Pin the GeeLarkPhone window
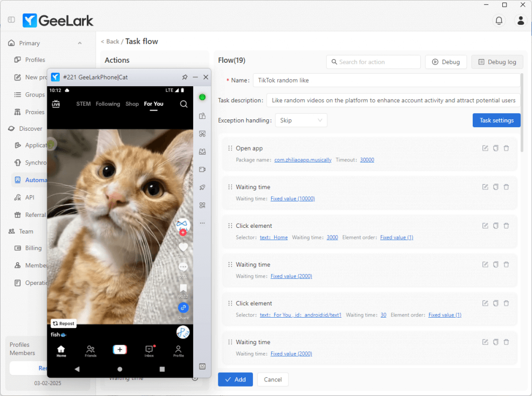532x396 pixels. [184, 77]
